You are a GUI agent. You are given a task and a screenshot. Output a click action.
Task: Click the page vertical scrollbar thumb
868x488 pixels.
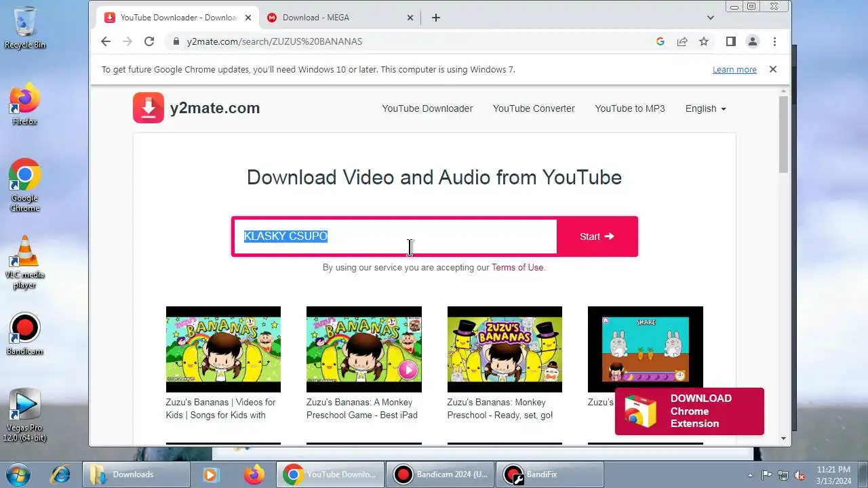click(x=784, y=134)
